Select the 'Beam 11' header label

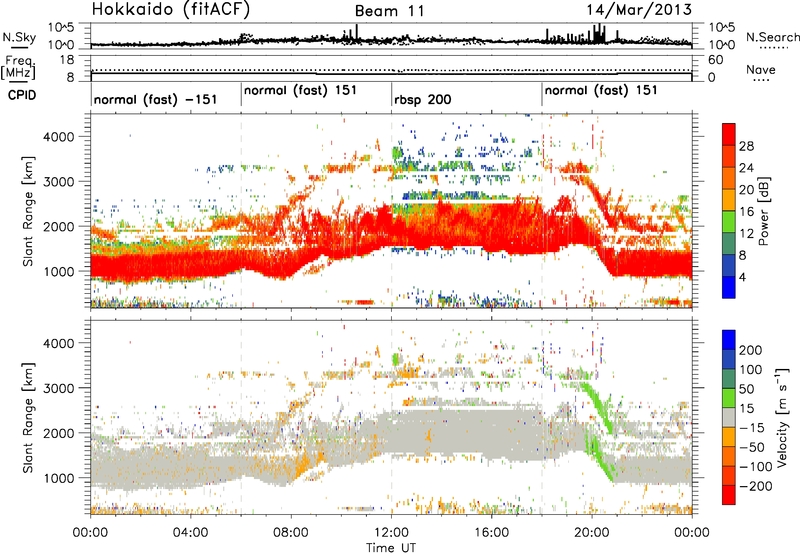(x=390, y=11)
